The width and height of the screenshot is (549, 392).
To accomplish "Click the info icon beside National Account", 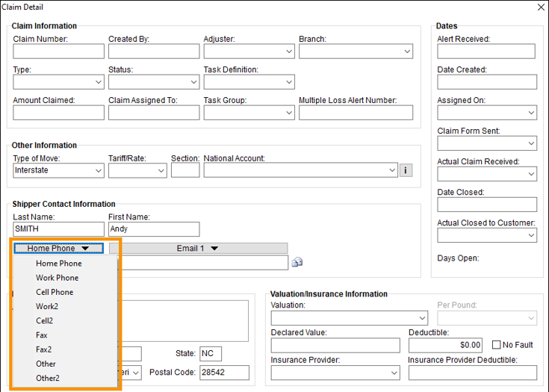I will click(406, 170).
